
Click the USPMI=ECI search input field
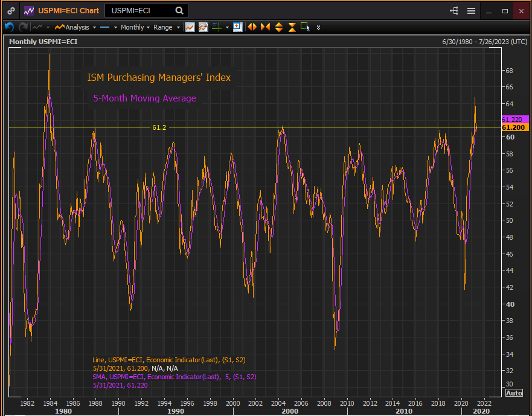pos(140,11)
